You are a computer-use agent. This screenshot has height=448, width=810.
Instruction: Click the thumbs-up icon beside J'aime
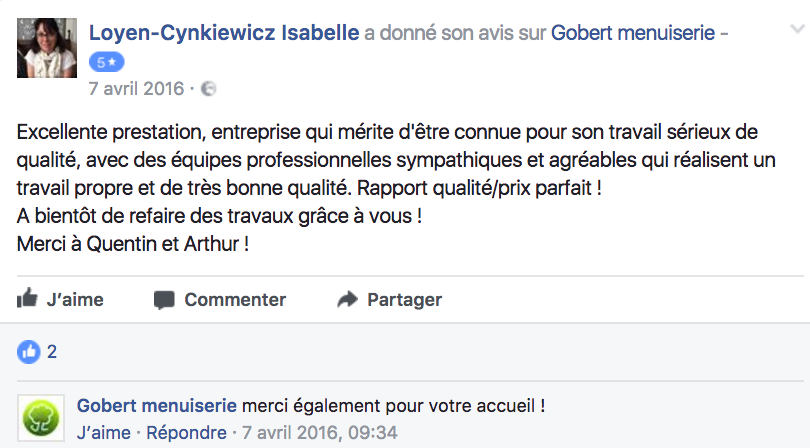[x=28, y=299]
